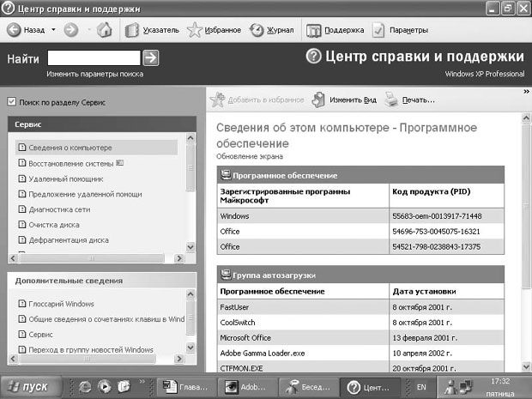
Task: Open the пуск Start button
Action: (x=31, y=386)
